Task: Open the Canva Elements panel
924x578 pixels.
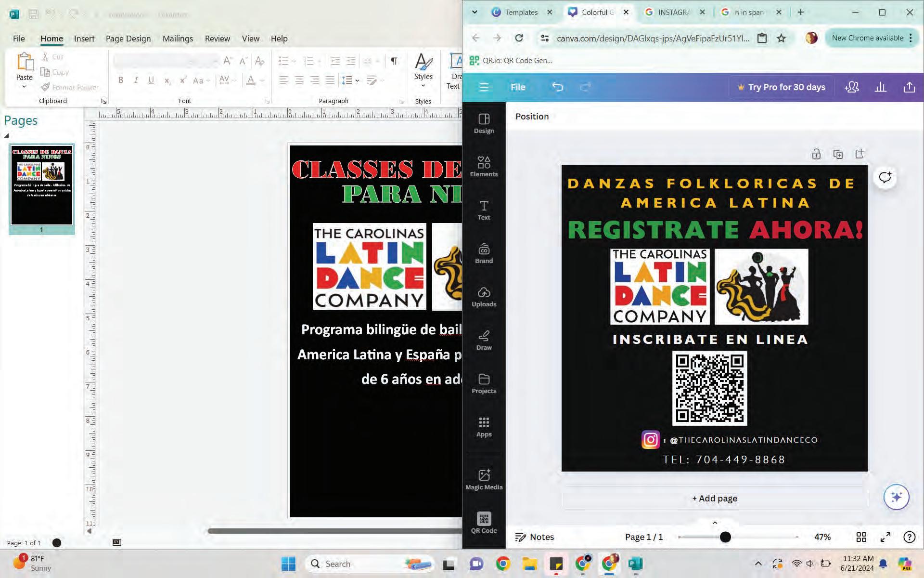Action: click(484, 166)
